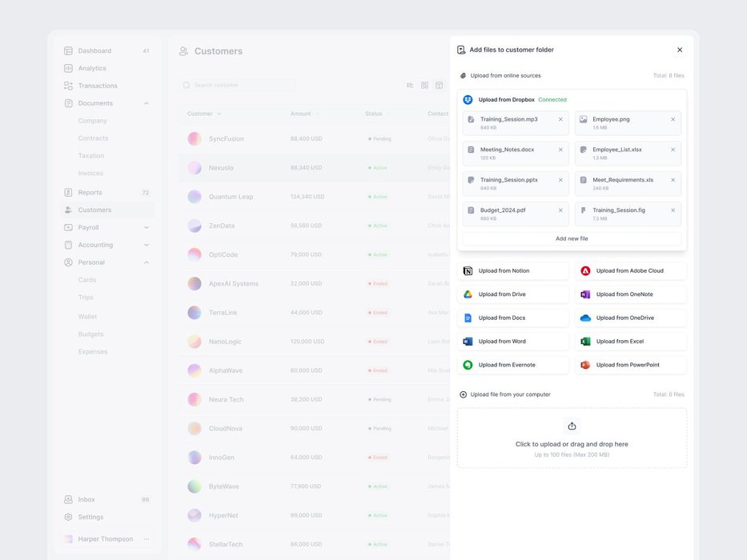Click the OneNote icon

(x=585, y=294)
